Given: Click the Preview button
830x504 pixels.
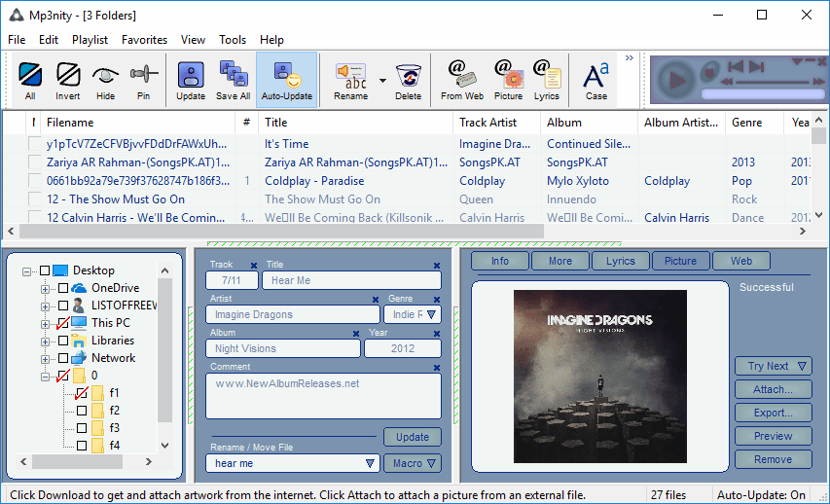Looking at the screenshot, I should click(774, 436).
